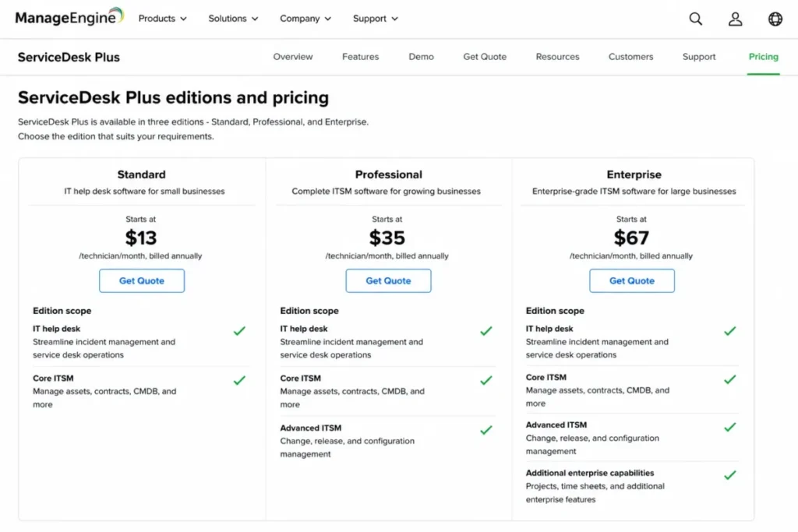Switch to the Features tab

click(360, 56)
